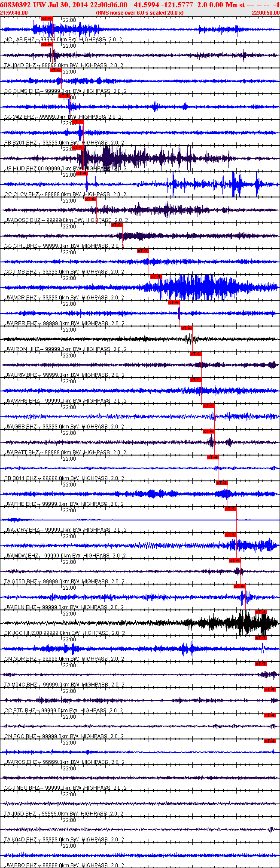The height and width of the screenshot is (868, 280).
Task: Click the red pick marker on CC TIMB trace
Action: tap(143, 251)
